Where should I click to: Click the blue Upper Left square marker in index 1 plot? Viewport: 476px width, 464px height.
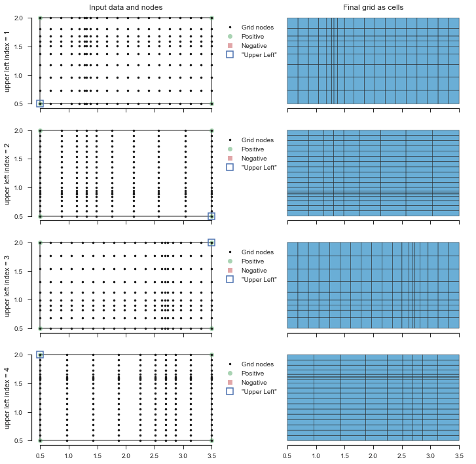pyautogui.click(x=40, y=104)
